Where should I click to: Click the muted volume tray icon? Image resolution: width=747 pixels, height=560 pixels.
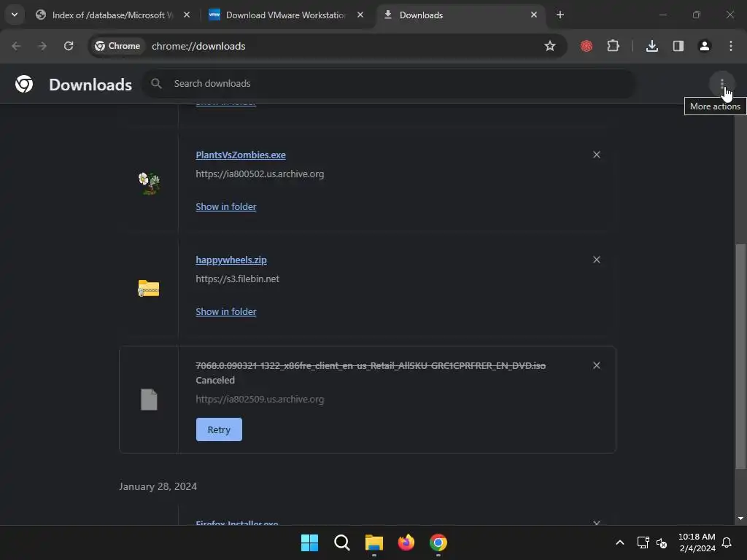click(662, 542)
